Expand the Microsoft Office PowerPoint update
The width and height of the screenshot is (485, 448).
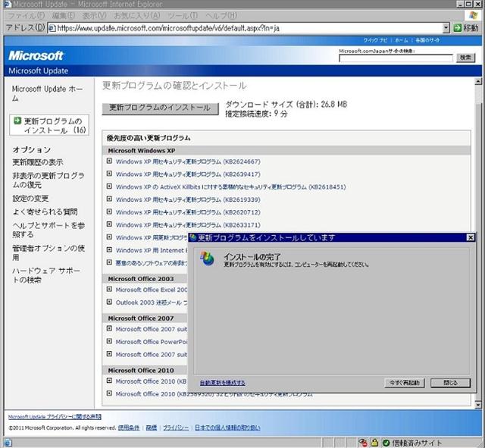pos(109,341)
